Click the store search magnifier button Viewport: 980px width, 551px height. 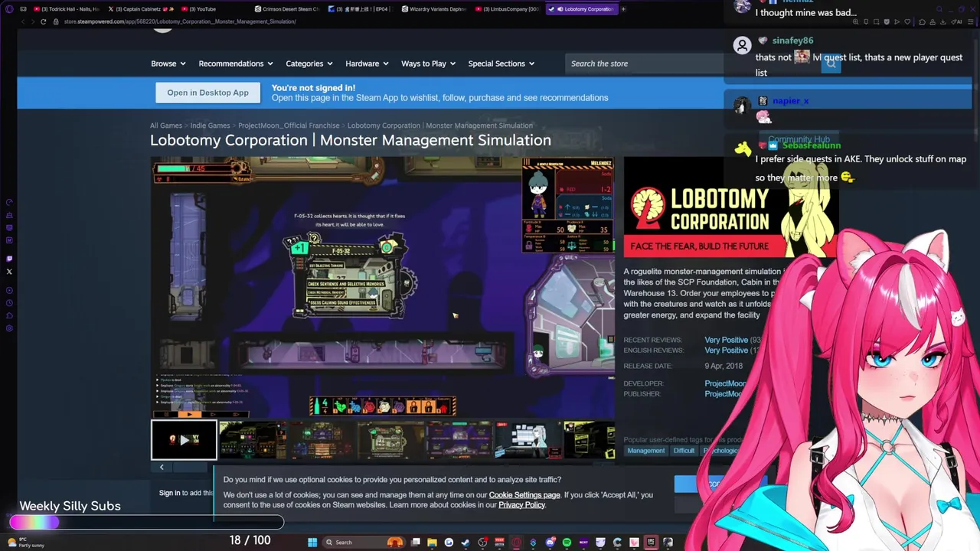coord(831,64)
